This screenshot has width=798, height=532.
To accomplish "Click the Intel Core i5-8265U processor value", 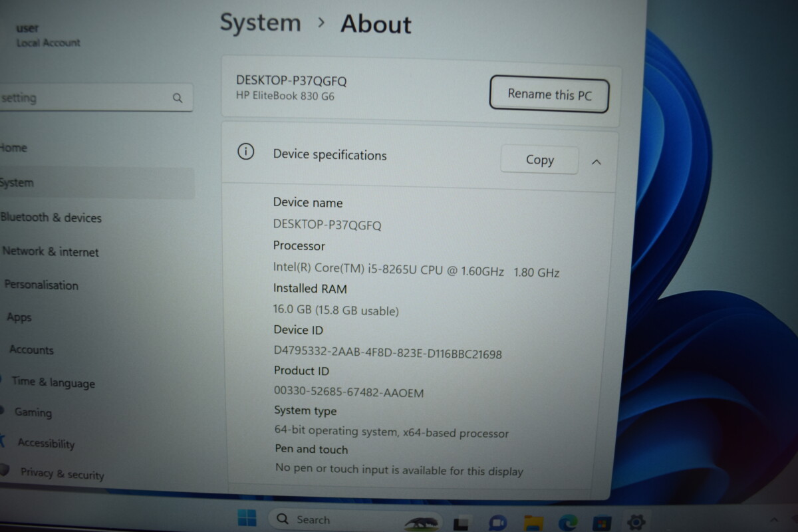I will click(x=416, y=270).
